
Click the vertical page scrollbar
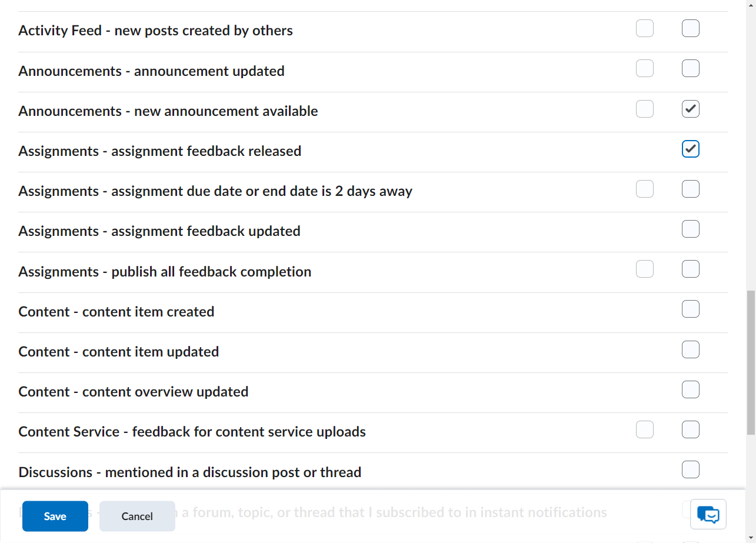coord(751,362)
